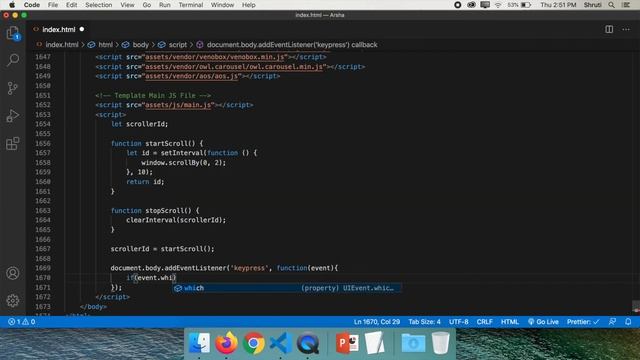Open the Accounts menu icon

coord(13,273)
